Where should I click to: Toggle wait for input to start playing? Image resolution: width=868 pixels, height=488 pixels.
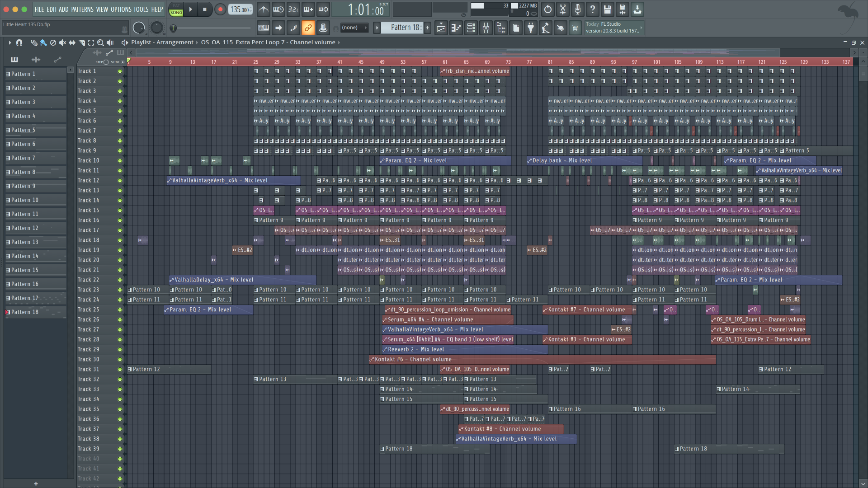point(278,9)
